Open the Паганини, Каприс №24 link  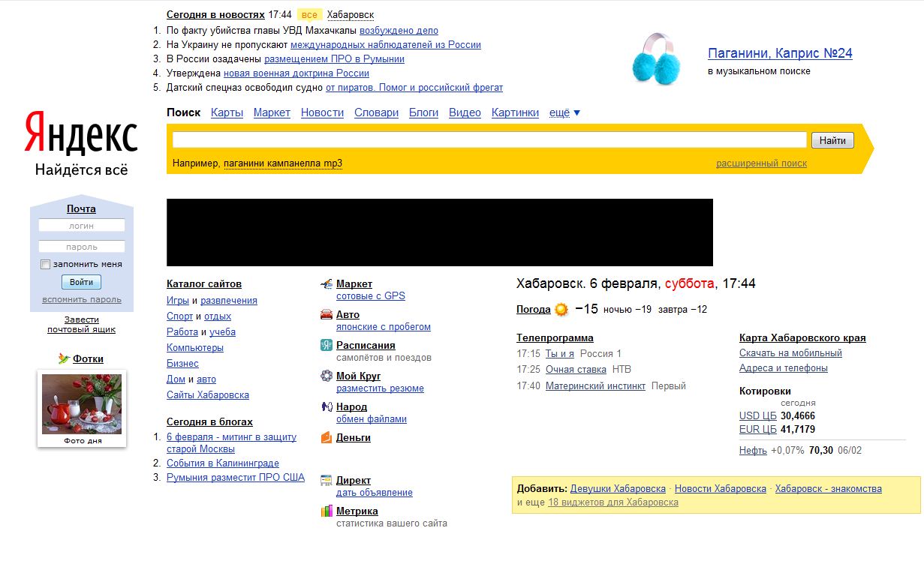click(780, 53)
